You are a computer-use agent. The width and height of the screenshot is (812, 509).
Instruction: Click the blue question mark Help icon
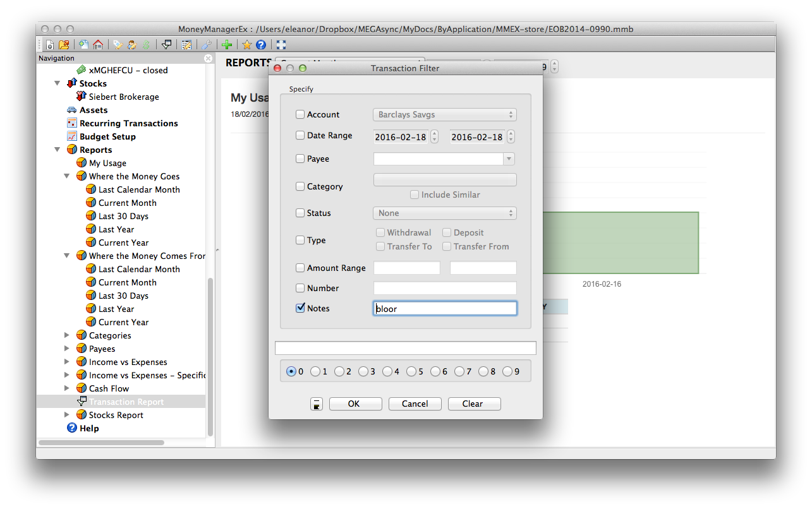pyautogui.click(x=261, y=45)
